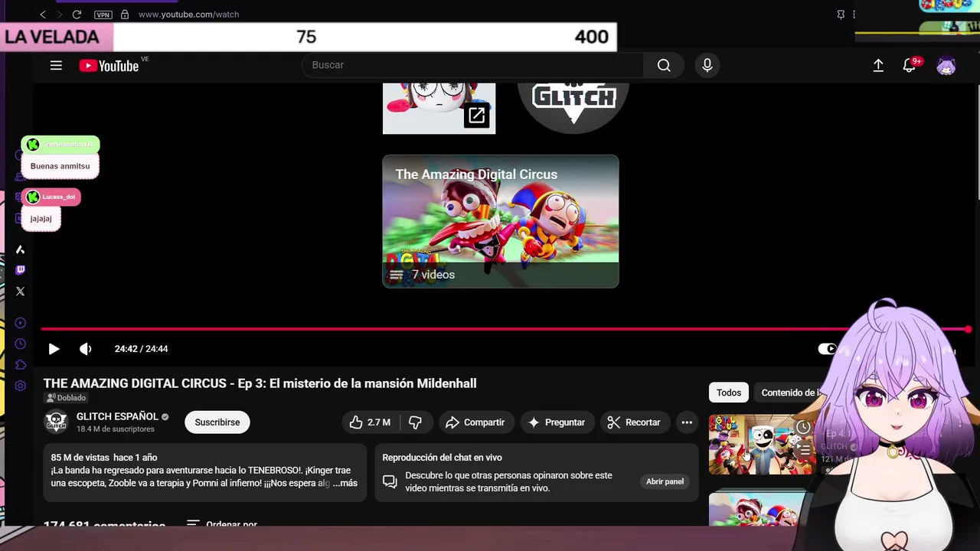This screenshot has height=551, width=980.
Task: Activate voice search microphone
Action: [x=707, y=66]
